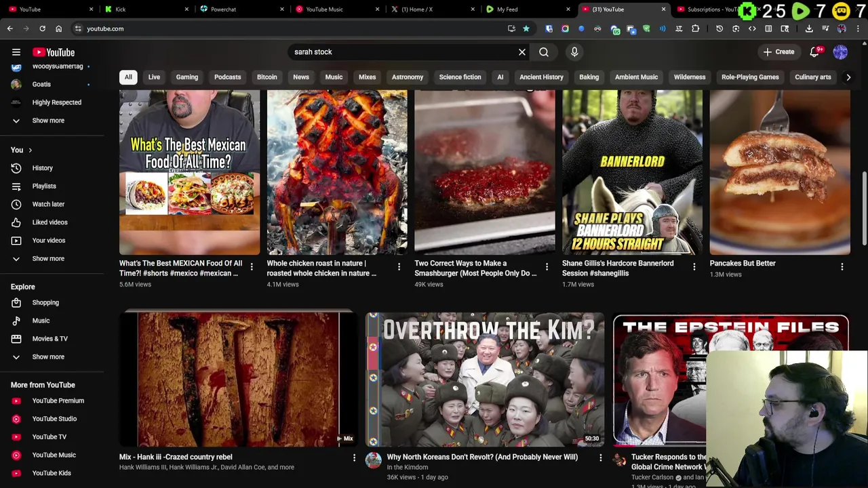Select the Podcasts filter chip
Image resolution: width=868 pixels, height=488 pixels.
pyautogui.click(x=228, y=77)
